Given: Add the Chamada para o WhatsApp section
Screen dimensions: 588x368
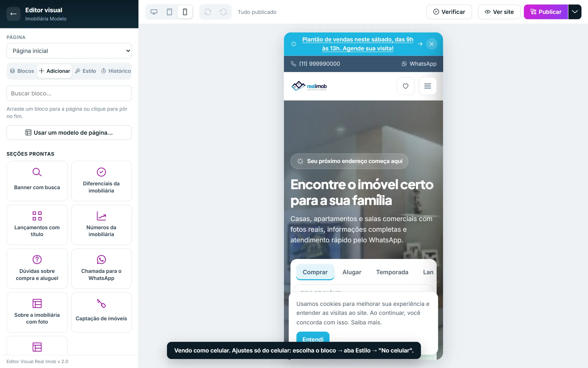Looking at the screenshot, I should click(x=101, y=269).
